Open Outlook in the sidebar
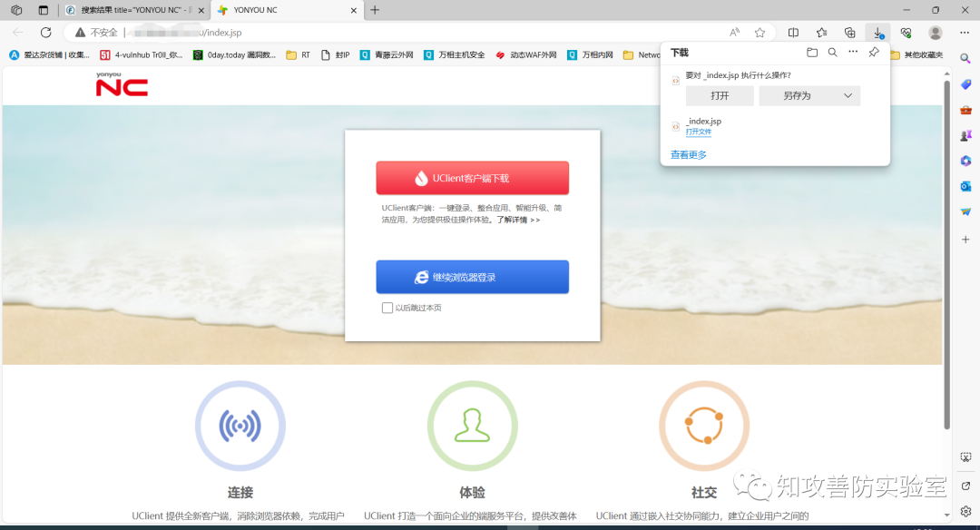Viewport: 980px width, 530px height. (965, 187)
